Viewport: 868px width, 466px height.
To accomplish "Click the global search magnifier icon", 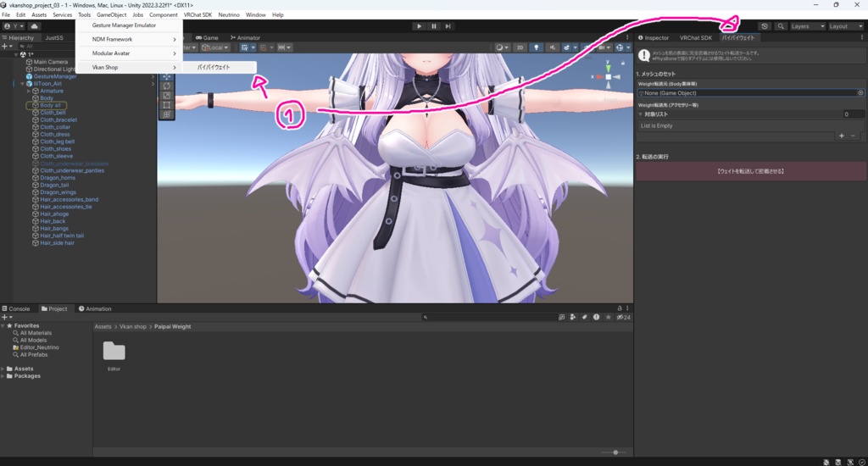I will 781,26.
